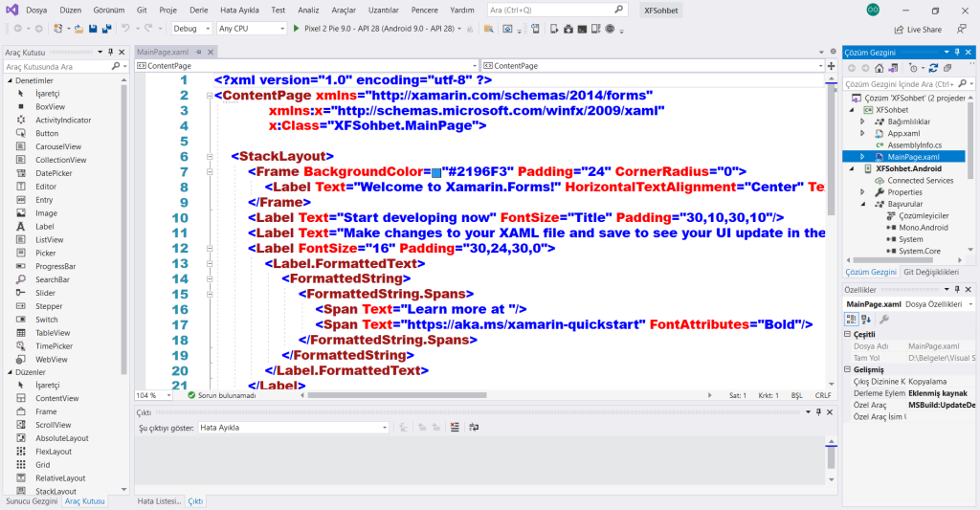Viewport: 980px width, 510px height.
Task: Open Live Share from the toolbar
Action: coord(917,30)
